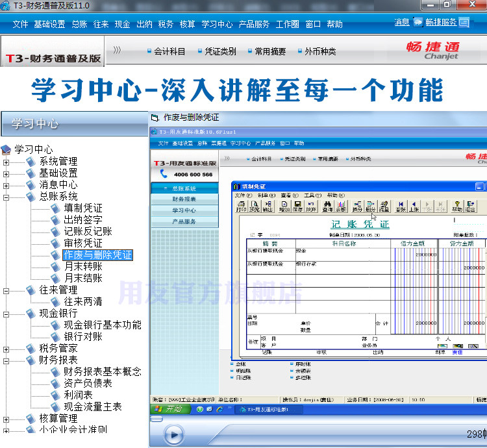Click the 会计科目 shortcut link
487x448 pixels.
169,51
